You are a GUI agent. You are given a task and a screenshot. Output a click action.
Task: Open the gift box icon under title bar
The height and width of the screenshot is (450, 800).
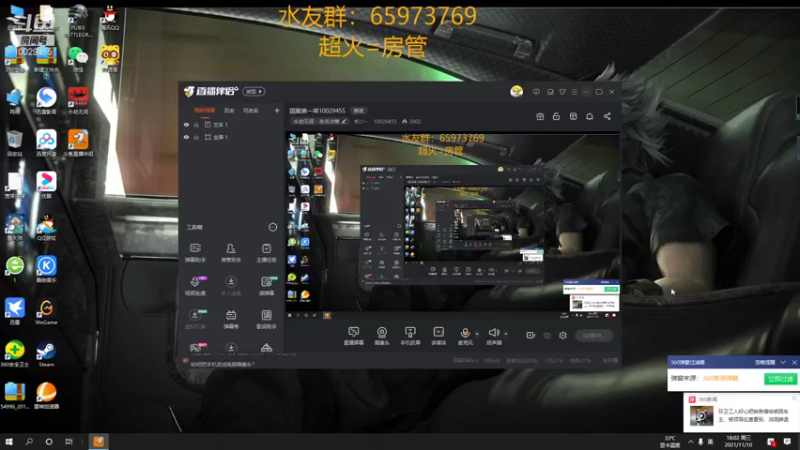[x=540, y=116]
